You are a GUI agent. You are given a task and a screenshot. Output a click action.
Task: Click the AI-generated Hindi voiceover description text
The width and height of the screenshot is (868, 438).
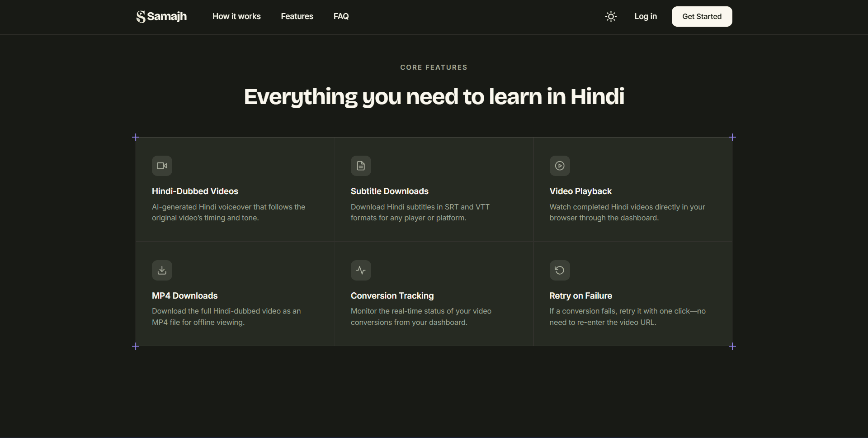point(228,212)
